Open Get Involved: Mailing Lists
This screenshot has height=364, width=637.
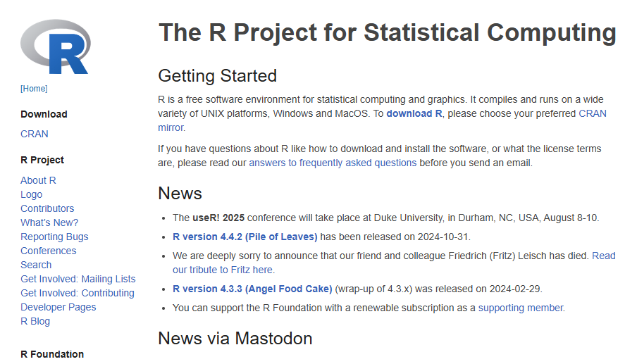78,279
